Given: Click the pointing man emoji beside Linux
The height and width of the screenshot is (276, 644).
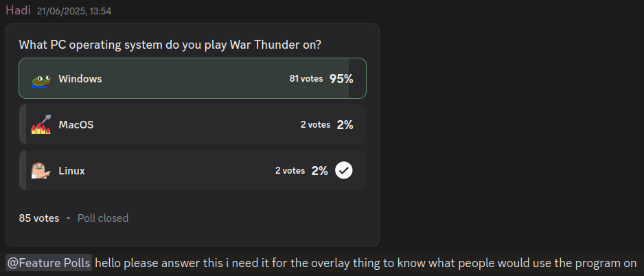Looking at the screenshot, I should point(41,170).
